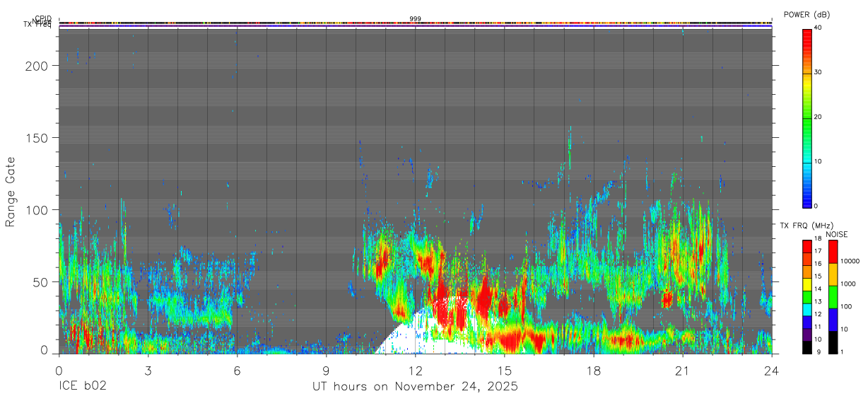868x401 pixels.
Task: Click the "6" tick on the UT hours axis
Action: [x=237, y=370]
